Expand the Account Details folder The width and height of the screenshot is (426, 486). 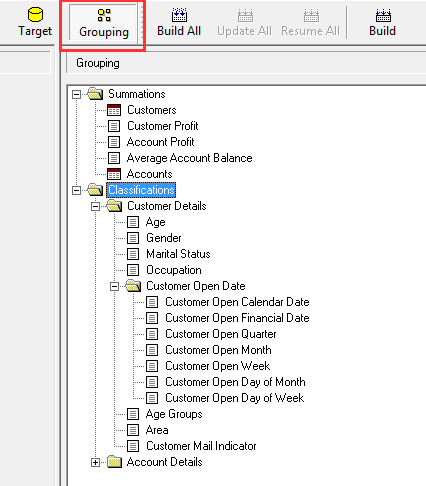pos(95,462)
